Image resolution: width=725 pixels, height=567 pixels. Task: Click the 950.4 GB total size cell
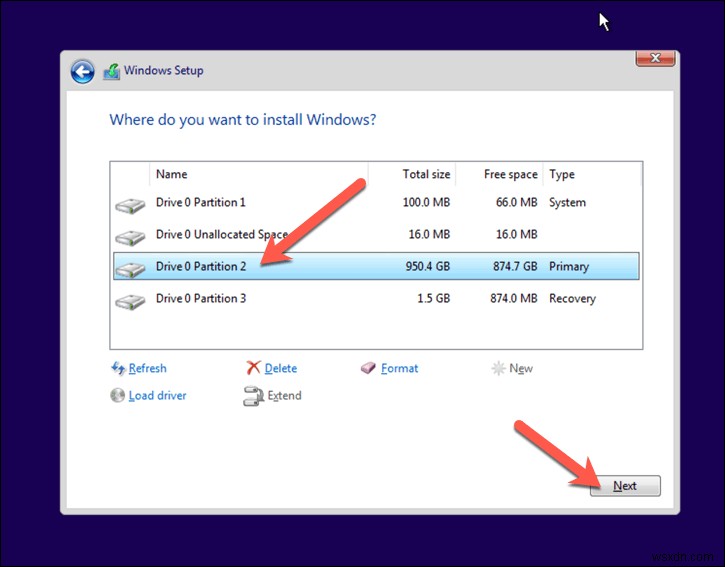[428, 266]
